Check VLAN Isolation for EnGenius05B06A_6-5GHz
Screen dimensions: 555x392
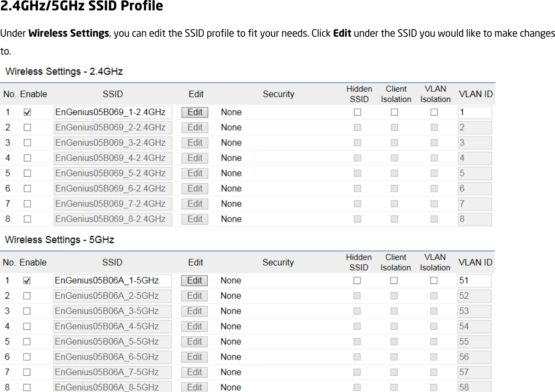(x=434, y=357)
